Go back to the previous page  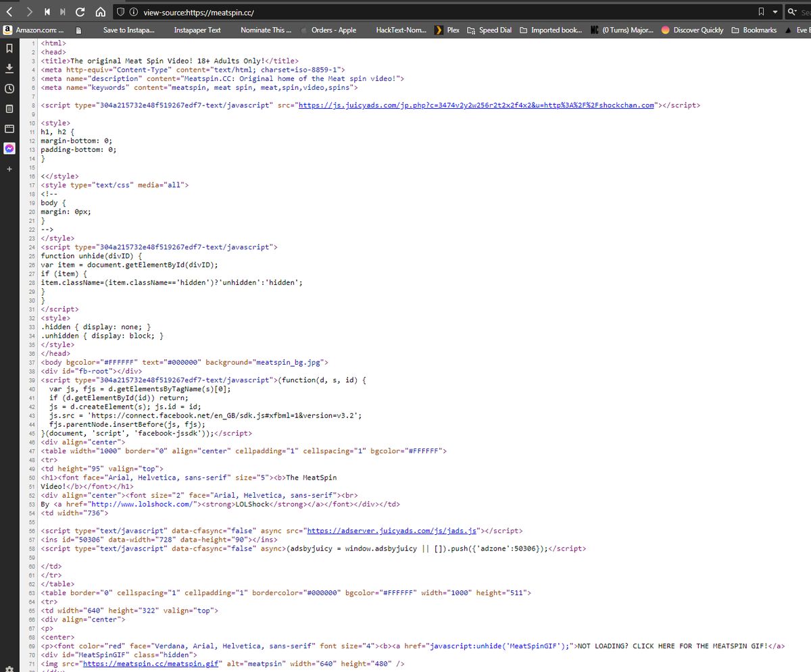tap(10, 12)
